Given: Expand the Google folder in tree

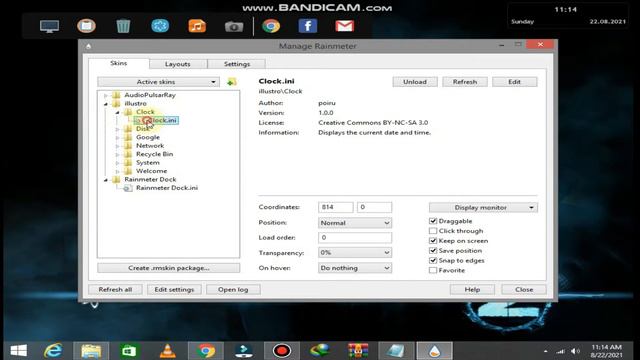Looking at the screenshot, I should click(x=118, y=138).
